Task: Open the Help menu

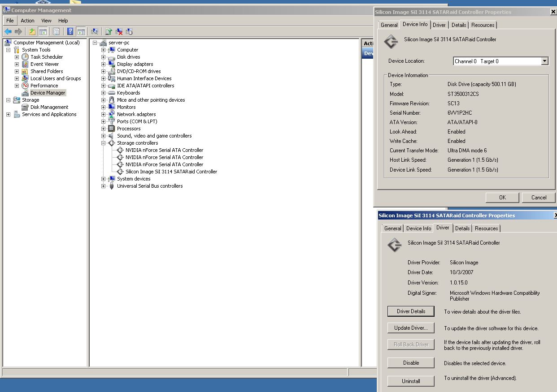Action: click(x=63, y=21)
